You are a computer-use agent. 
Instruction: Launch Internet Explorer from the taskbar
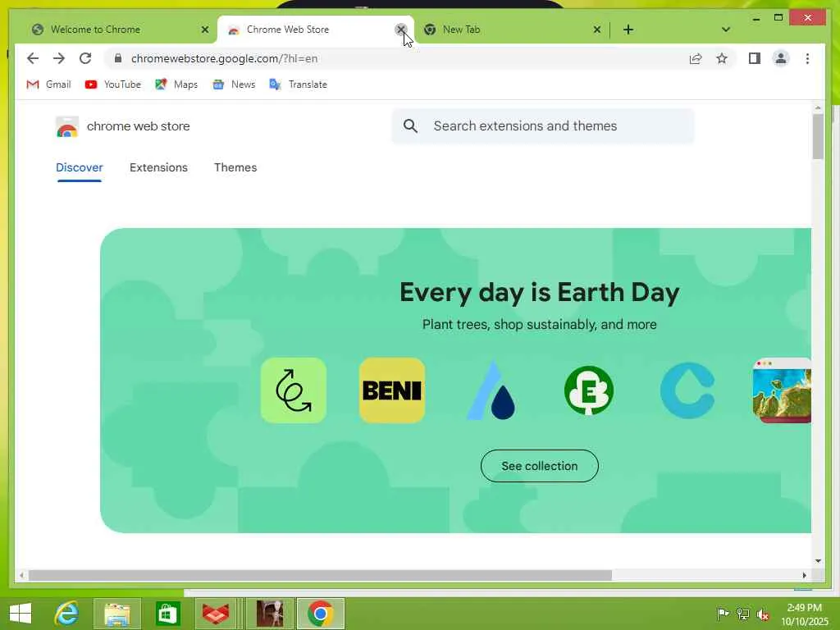(66, 614)
